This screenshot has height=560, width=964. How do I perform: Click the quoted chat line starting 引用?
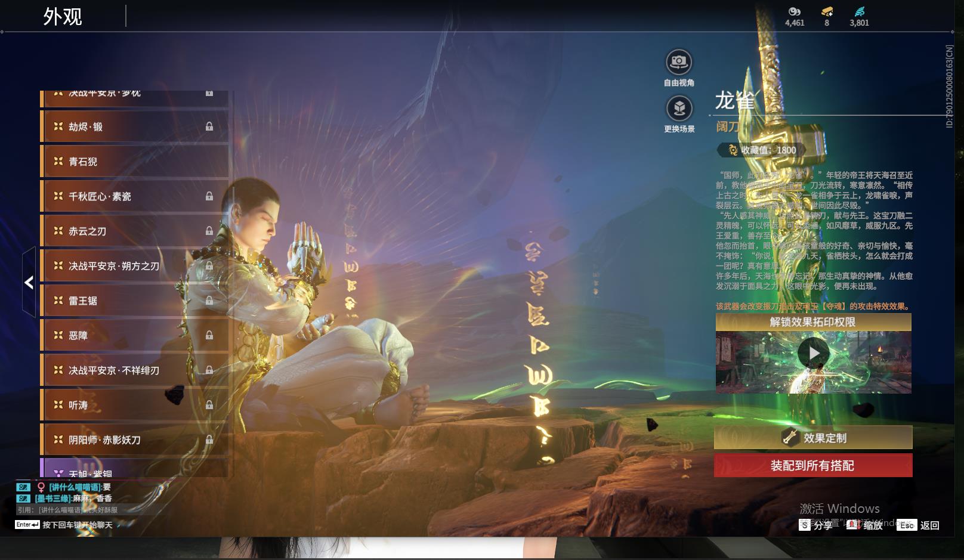(x=68, y=510)
